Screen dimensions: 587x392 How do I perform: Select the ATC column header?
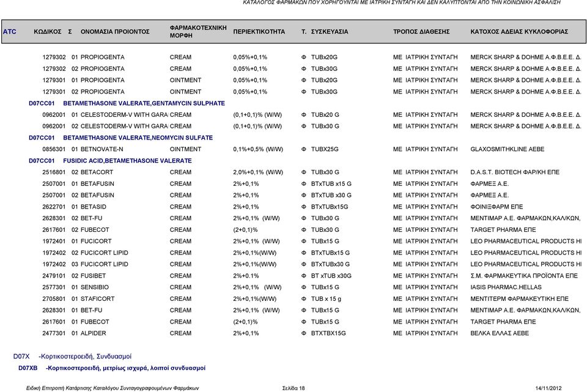pyautogui.click(x=10, y=31)
